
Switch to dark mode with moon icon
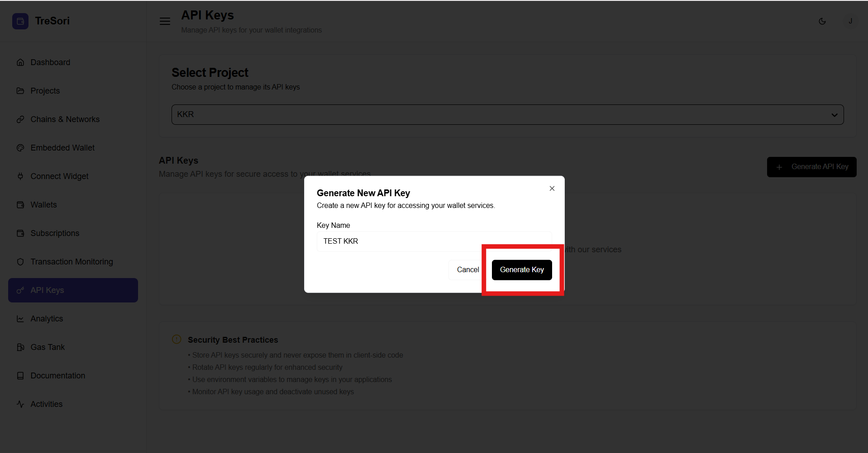tap(822, 21)
